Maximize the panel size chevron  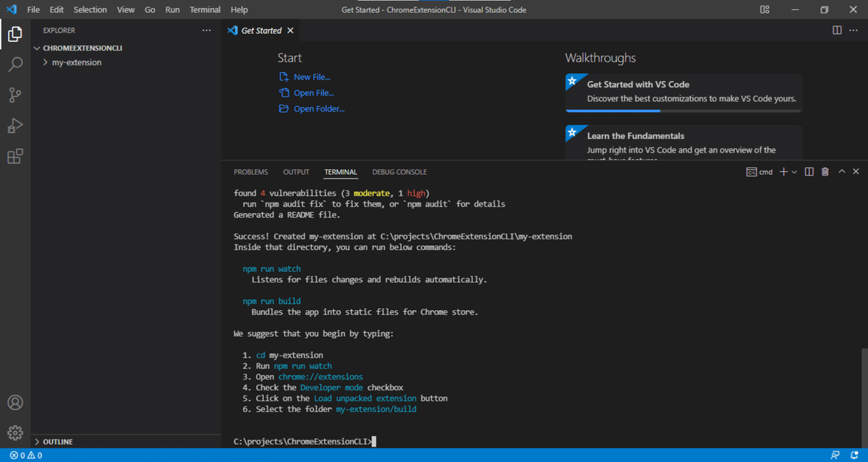(841, 171)
